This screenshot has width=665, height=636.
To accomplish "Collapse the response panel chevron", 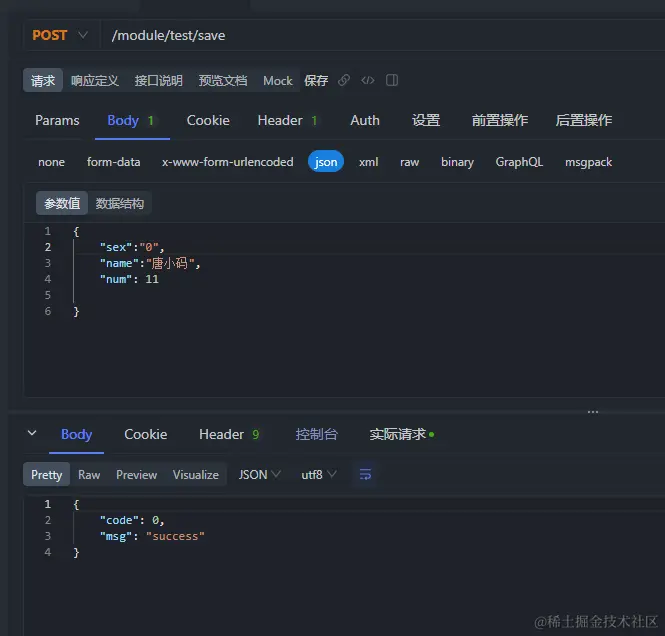I will point(32,433).
